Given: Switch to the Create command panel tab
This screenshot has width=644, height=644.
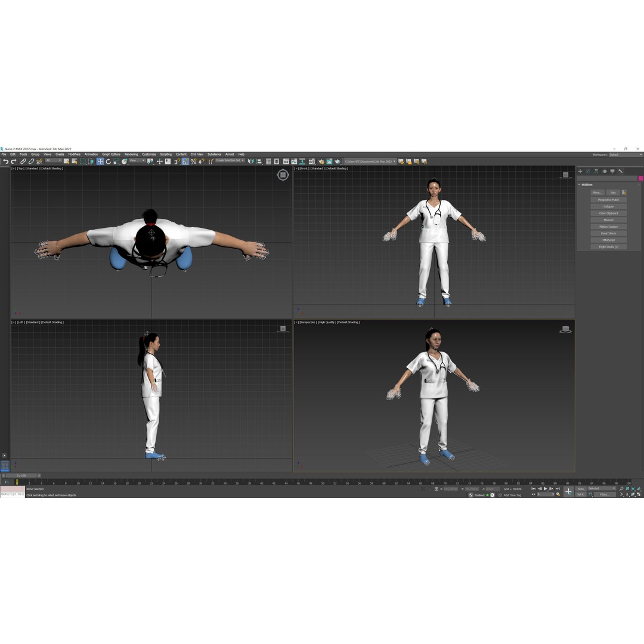Looking at the screenshot, I should (580, 171).
